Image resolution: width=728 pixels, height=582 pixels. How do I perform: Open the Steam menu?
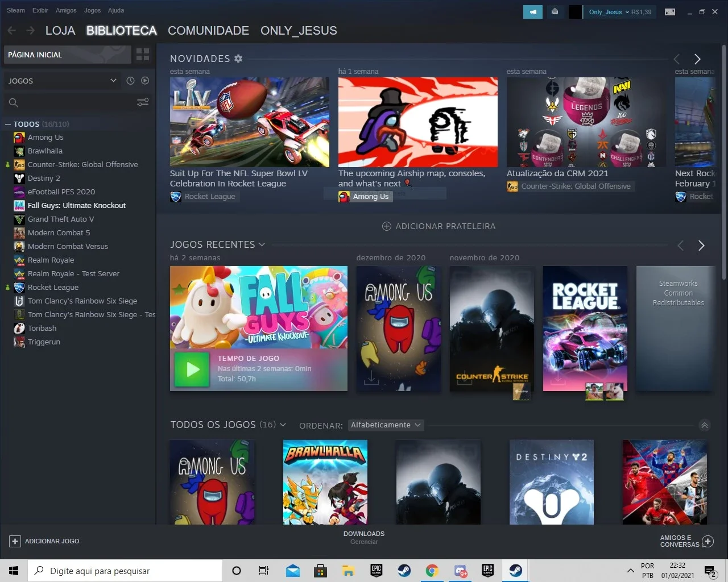point(16,10)
